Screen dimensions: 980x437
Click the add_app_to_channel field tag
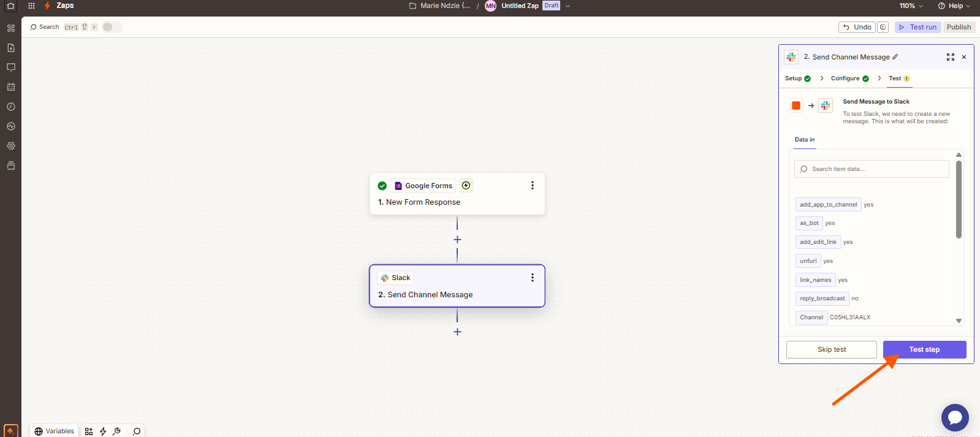(829, 205)
